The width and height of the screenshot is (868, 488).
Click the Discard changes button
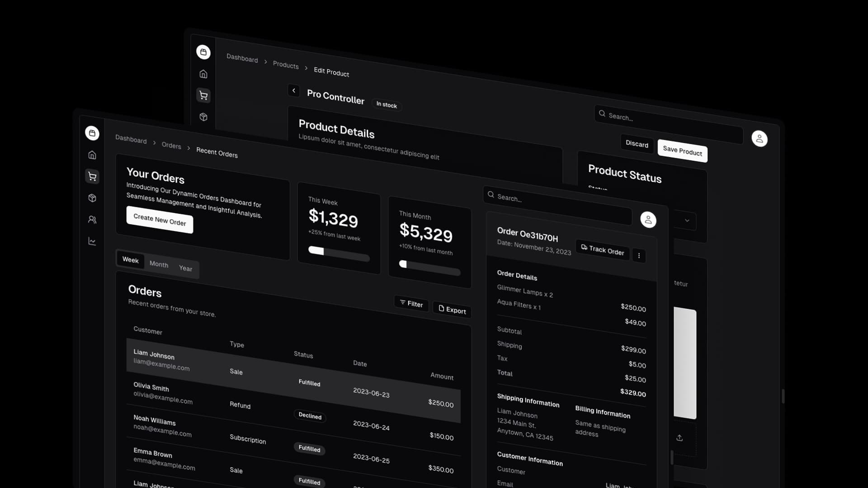(637, 143)
